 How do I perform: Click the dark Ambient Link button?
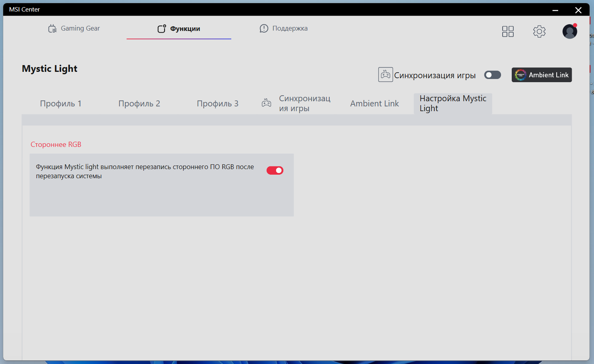542,75
